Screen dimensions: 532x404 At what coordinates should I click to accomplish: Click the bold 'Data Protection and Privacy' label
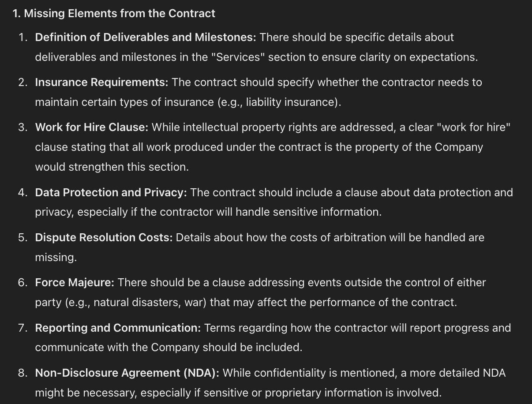coord(111,193)
